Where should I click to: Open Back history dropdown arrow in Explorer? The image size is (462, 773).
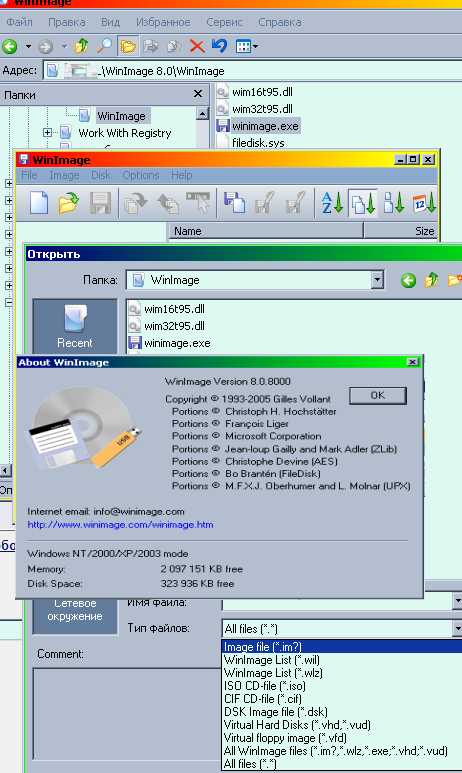(29, 47)
